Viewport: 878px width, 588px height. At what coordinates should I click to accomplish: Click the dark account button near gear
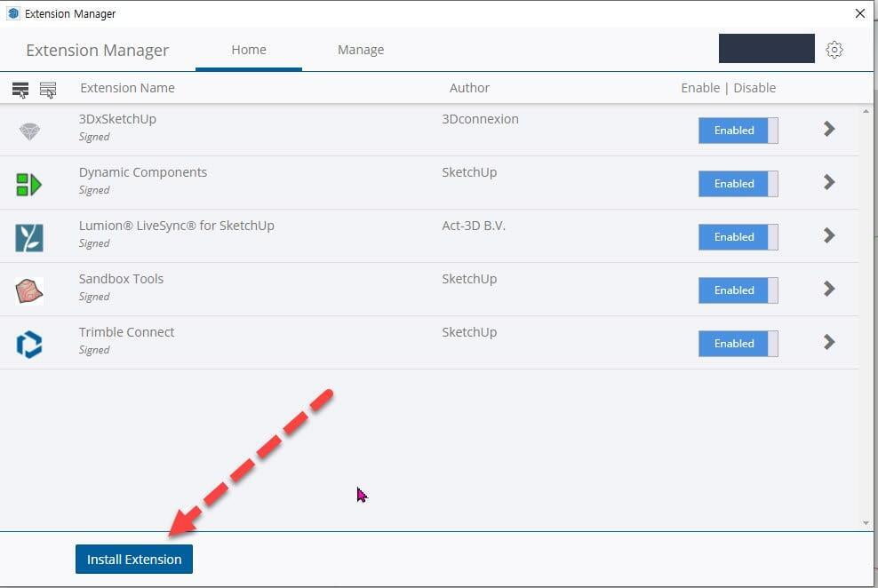click(767, 48)
